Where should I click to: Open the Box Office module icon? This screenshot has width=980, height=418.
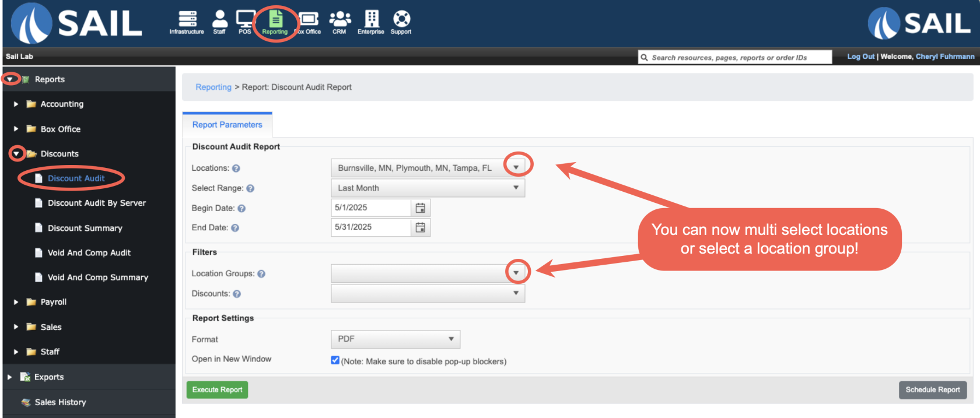coord(309,23)
